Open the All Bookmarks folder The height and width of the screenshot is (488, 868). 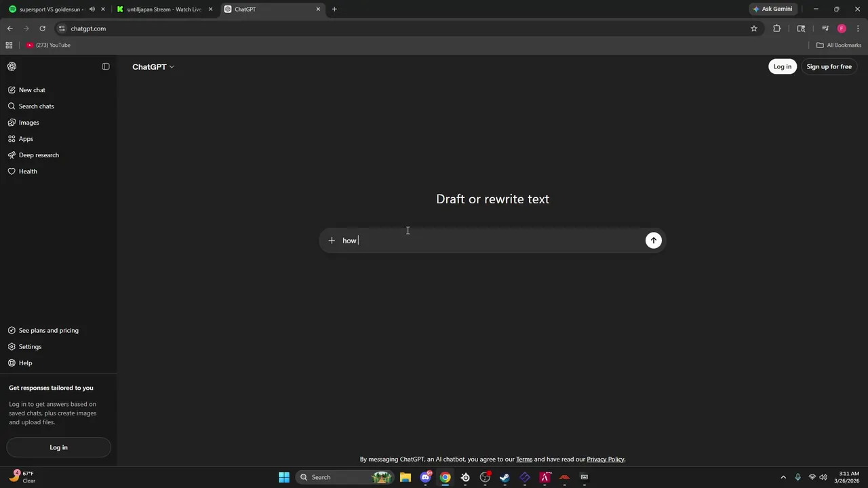(839, 45)
